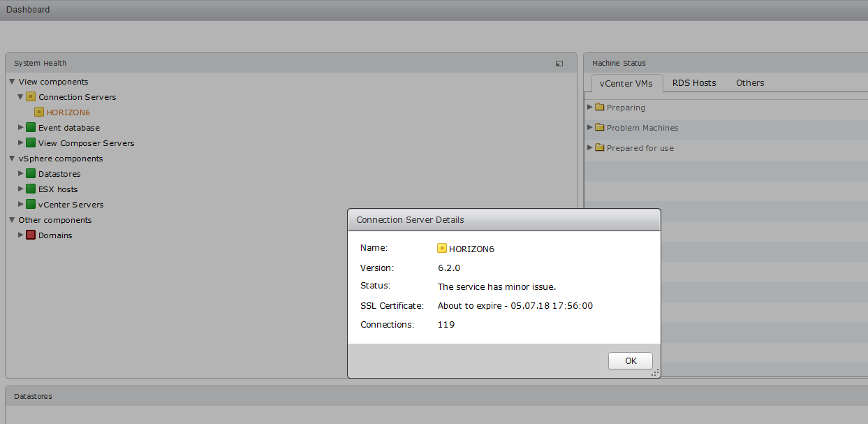Click the status text about minor issue

496,286
